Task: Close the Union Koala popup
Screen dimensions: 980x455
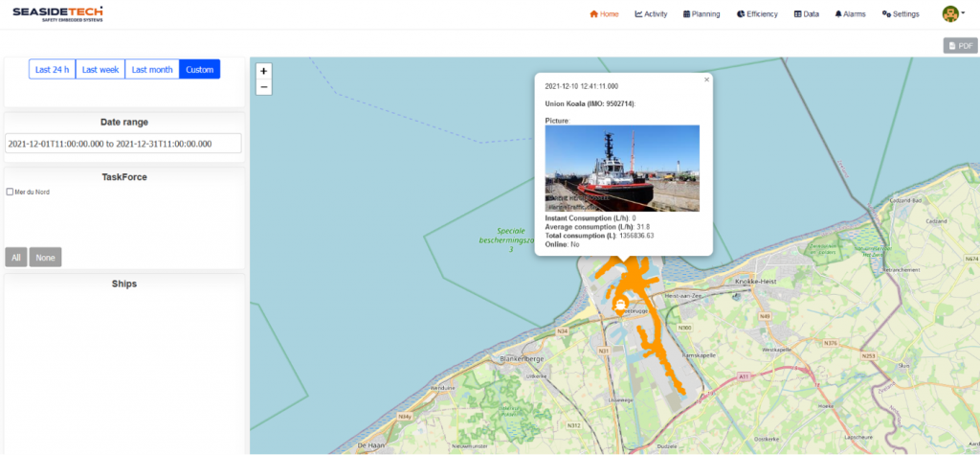Action: 706,80
